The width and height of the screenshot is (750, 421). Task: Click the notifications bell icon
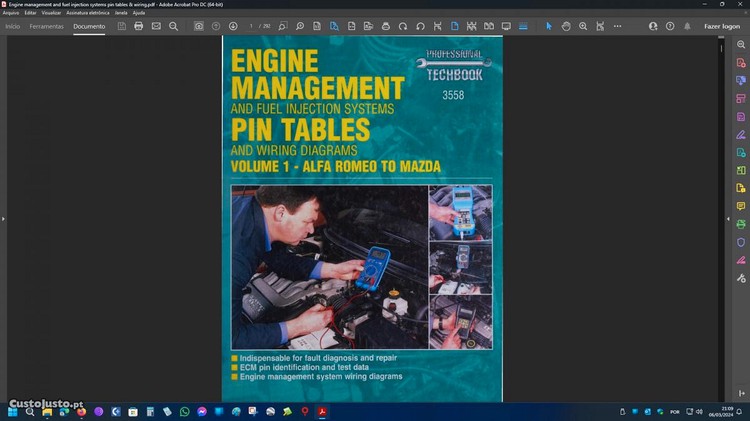[x=687, y=26]
